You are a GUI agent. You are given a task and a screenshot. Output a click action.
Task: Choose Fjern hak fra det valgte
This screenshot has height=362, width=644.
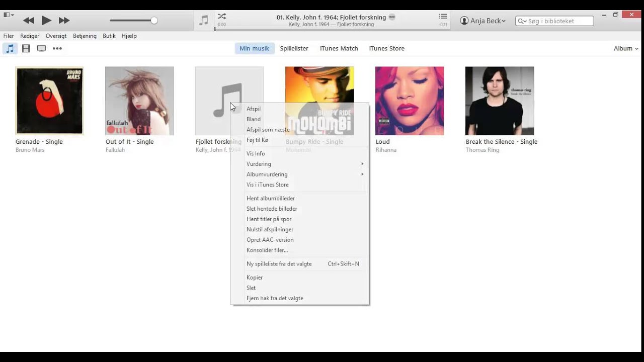coord(299,299)
